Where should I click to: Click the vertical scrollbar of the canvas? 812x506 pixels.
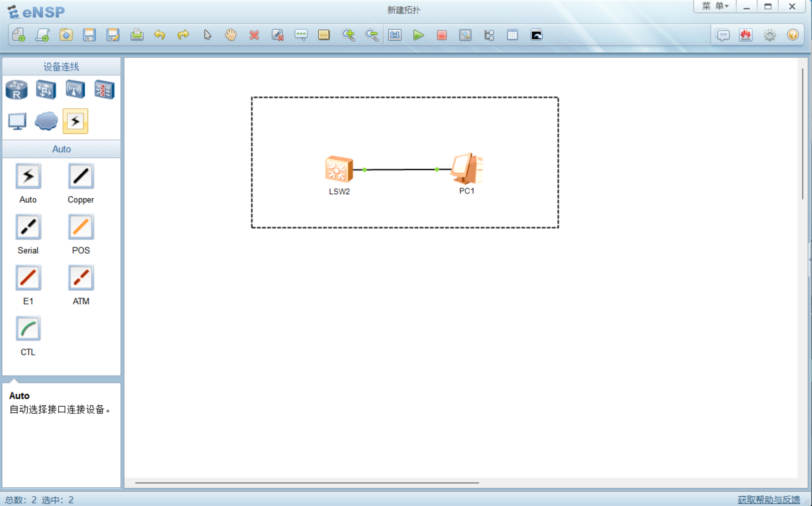(x=802, y=134)
